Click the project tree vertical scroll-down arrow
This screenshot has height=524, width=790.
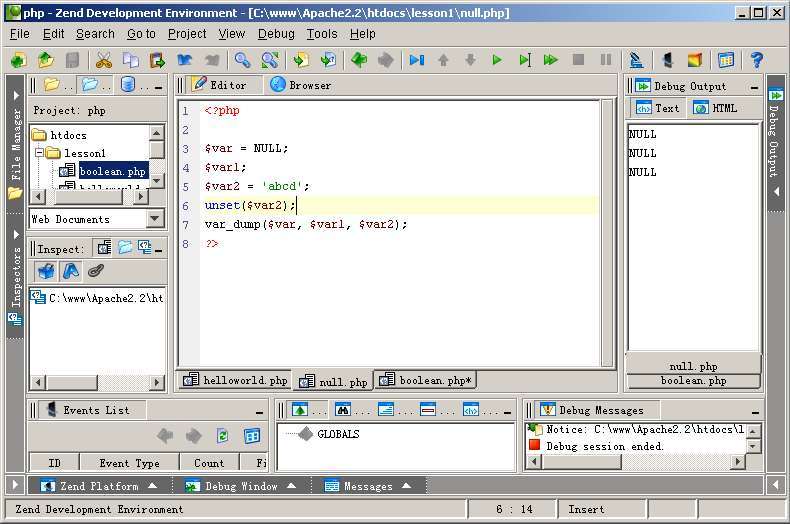coord(157,180)
